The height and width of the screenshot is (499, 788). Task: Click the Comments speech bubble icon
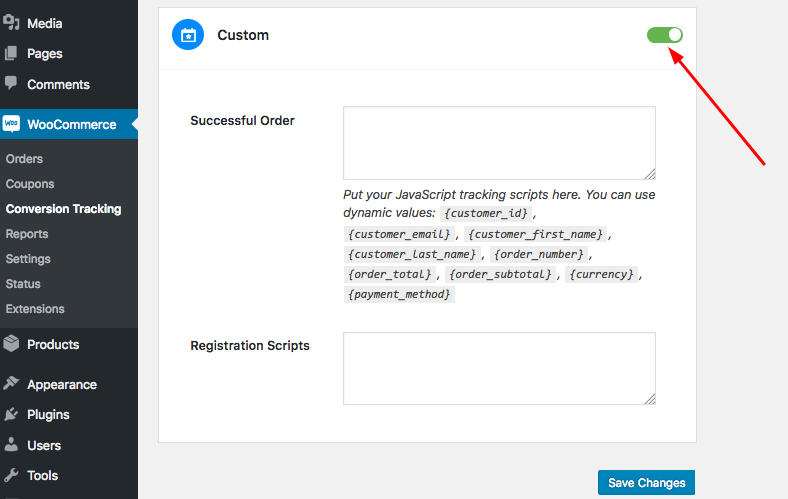coord(11,84)
